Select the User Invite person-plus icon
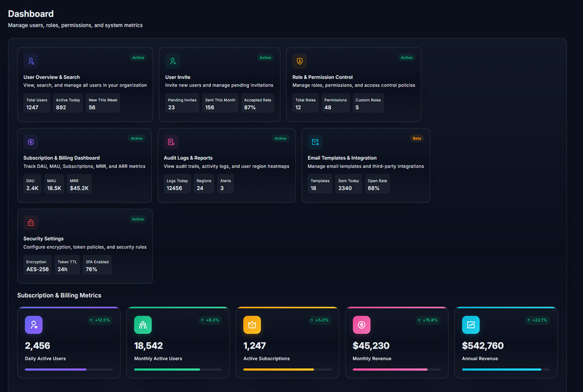Viewport: 583px width, 392px height. pyautogui.click(x=173, y=61)
